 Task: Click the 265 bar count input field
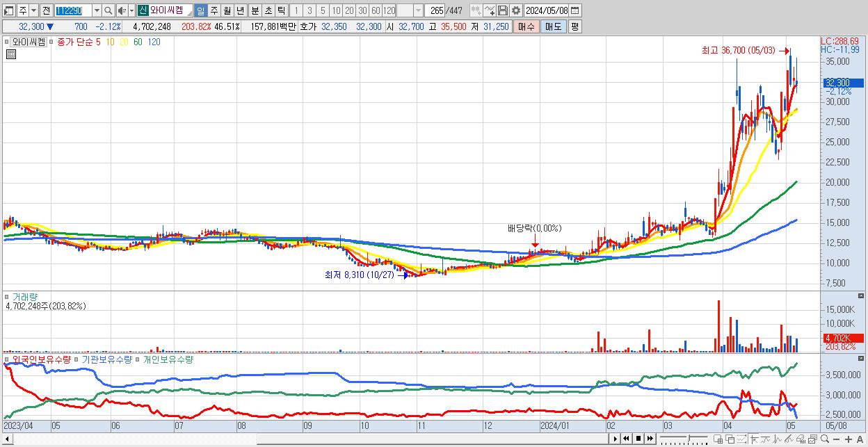pyautogui.click(x=435, y=10)
